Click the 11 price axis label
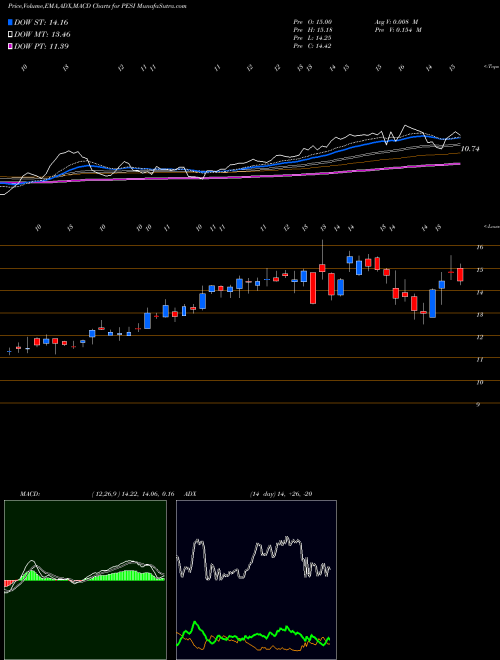500x660 pixels. (479, 360)
